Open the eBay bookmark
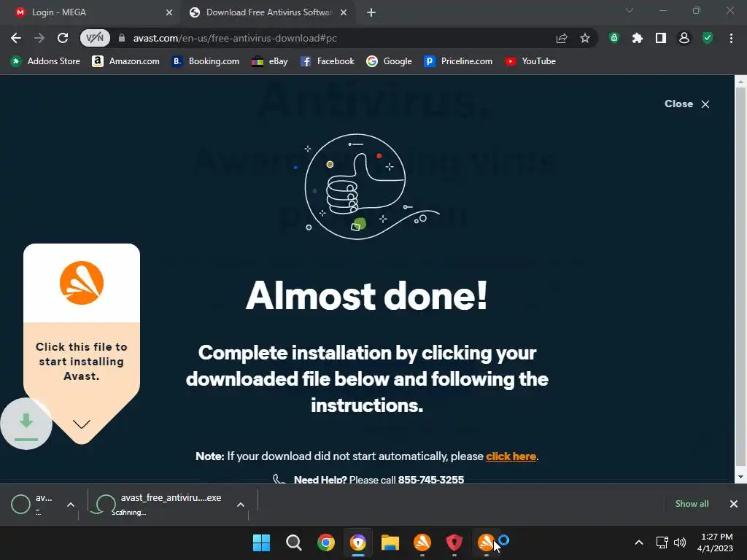The width and height of the screenshot is (747, 560). click(270, 61)
